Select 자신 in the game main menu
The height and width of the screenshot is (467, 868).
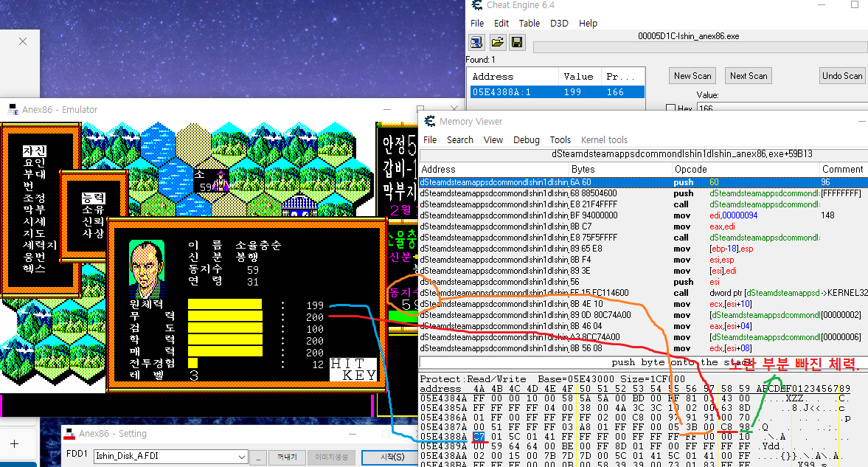pos(35,151)
